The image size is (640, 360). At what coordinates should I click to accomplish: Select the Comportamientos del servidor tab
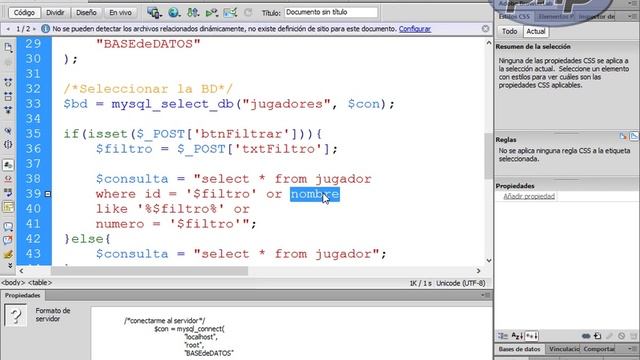[599, 349]
